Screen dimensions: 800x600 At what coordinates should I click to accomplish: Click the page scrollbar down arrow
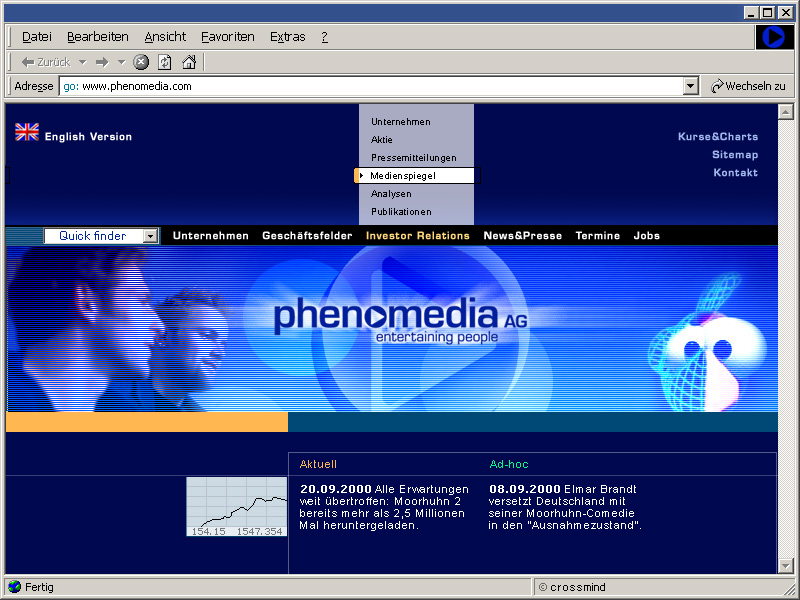click(785, 565)
